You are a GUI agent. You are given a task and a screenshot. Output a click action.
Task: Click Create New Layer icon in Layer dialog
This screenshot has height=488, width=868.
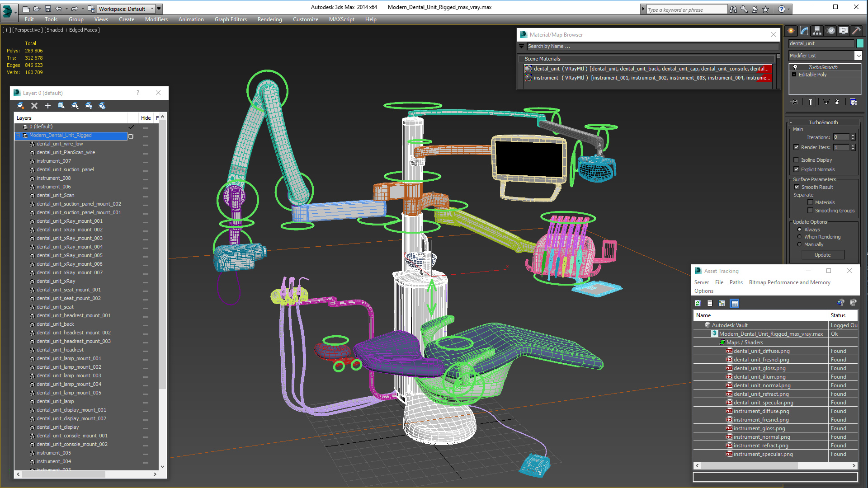click(x=21, y=106)
